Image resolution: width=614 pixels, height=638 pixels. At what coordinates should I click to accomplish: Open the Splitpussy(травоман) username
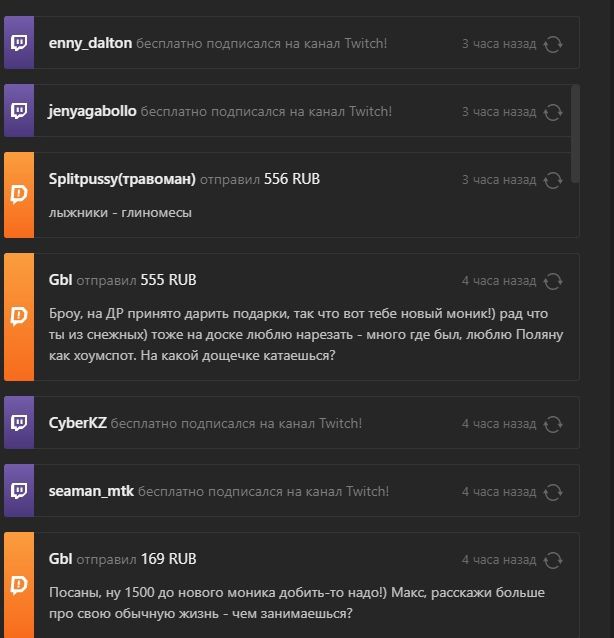122,180
